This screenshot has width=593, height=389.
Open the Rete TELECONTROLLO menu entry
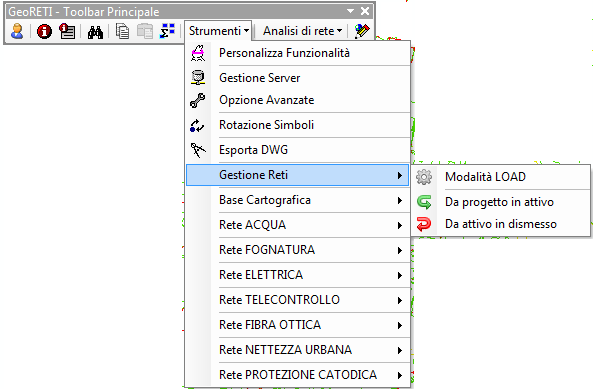298,300
